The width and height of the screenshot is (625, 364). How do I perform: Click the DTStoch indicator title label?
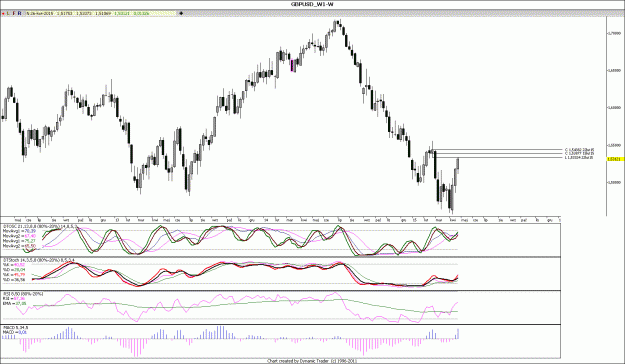pyautogui.click(x=39, y=260)
